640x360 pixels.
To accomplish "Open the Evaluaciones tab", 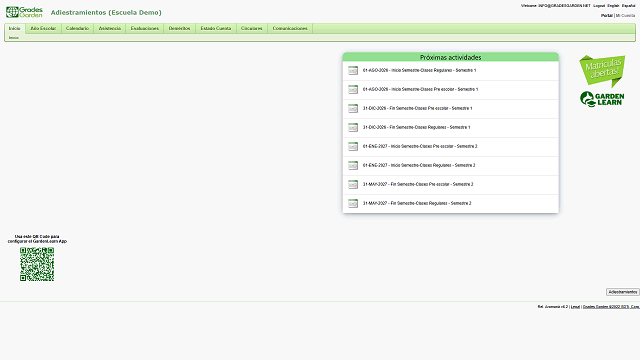I will tap(144, 28).
